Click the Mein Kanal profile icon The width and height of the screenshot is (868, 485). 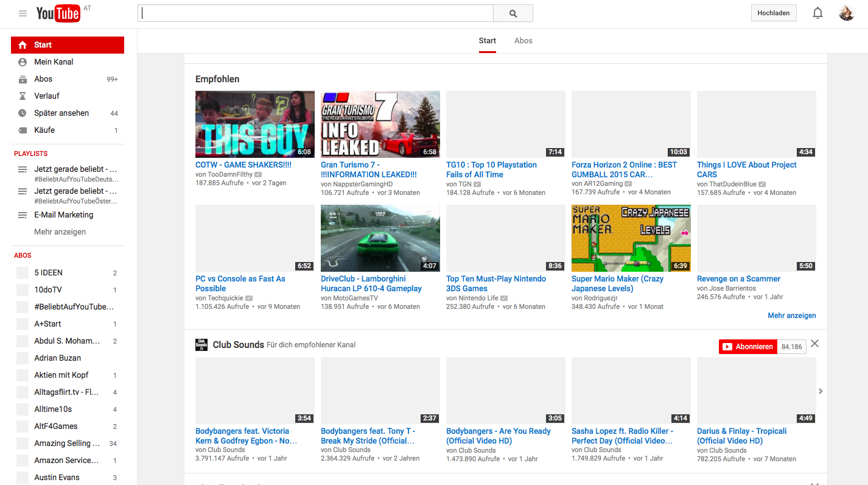[x=23, y=62]
